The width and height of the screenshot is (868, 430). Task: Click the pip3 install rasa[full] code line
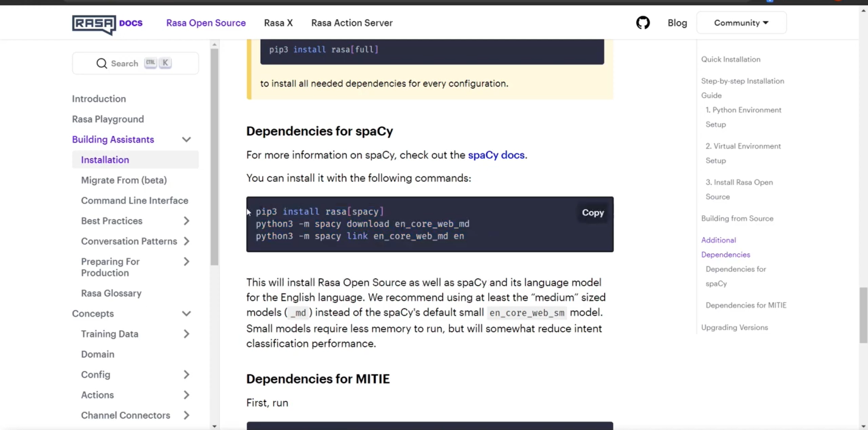tap(324, 49)
